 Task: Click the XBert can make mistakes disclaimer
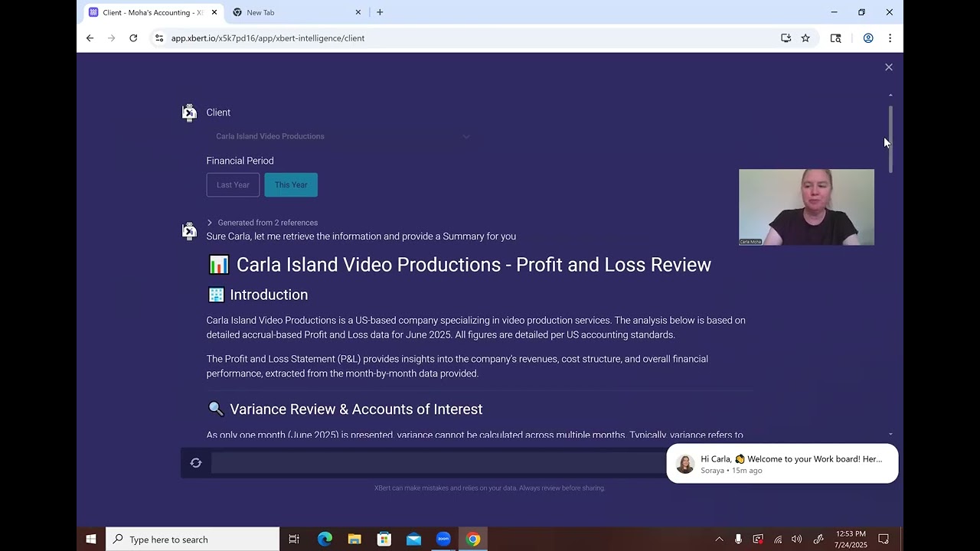tap(490, 487)
